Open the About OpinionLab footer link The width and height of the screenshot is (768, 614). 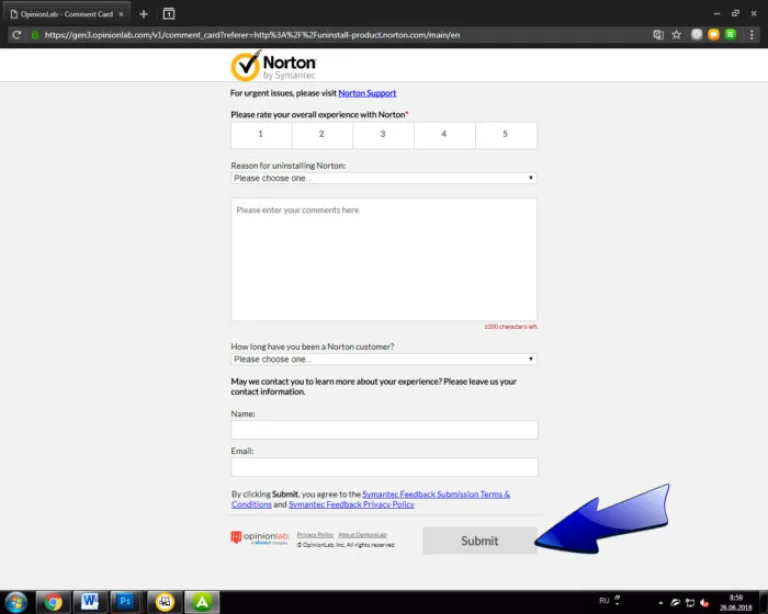(362, 535)
